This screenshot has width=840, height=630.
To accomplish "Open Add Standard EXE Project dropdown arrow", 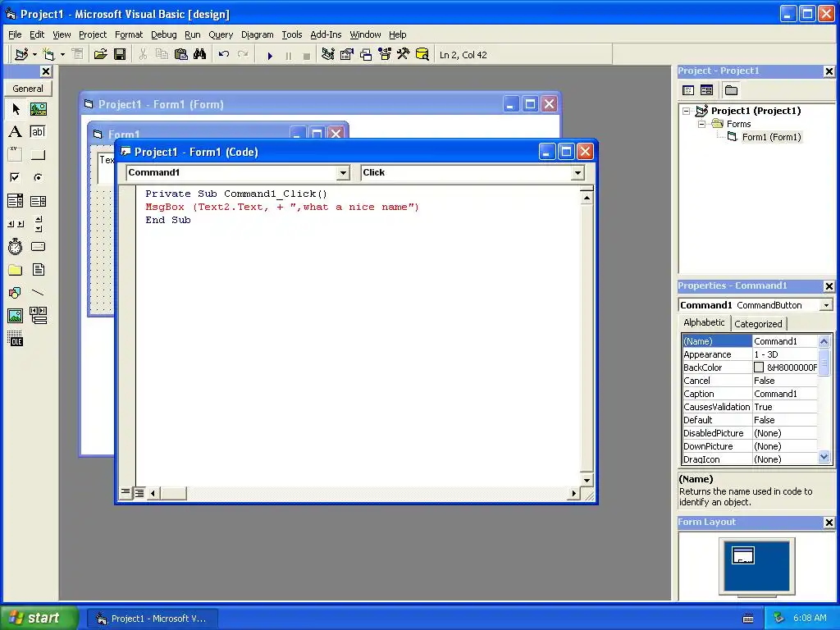I will (34, 55).
